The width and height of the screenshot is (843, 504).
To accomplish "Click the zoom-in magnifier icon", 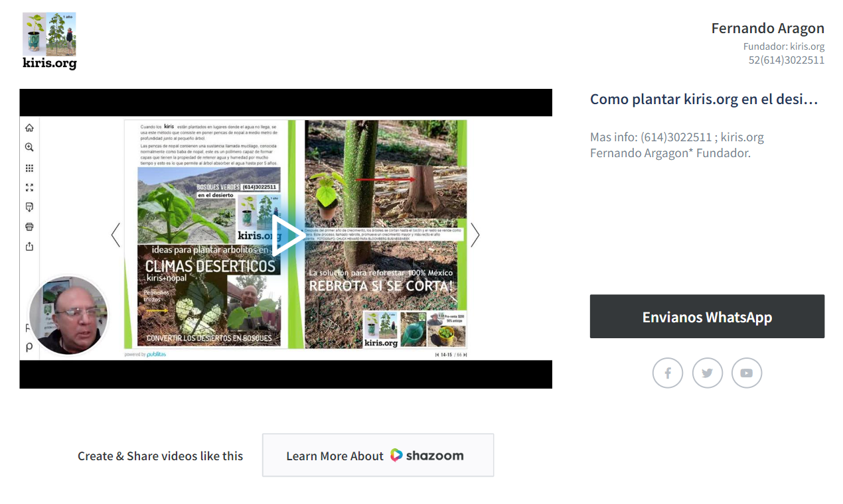I will (x=29, y=148).
